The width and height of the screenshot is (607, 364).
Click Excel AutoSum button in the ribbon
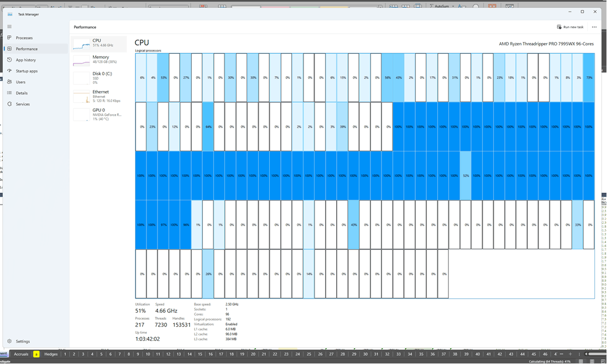(x=439, y=6)
